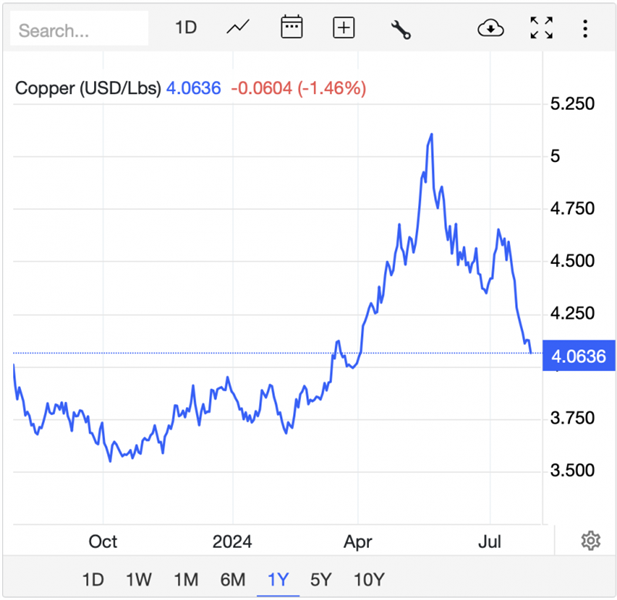Change chart type with line chart icon
This screenshot has width=617, height=600.
[x=238, y=28]
